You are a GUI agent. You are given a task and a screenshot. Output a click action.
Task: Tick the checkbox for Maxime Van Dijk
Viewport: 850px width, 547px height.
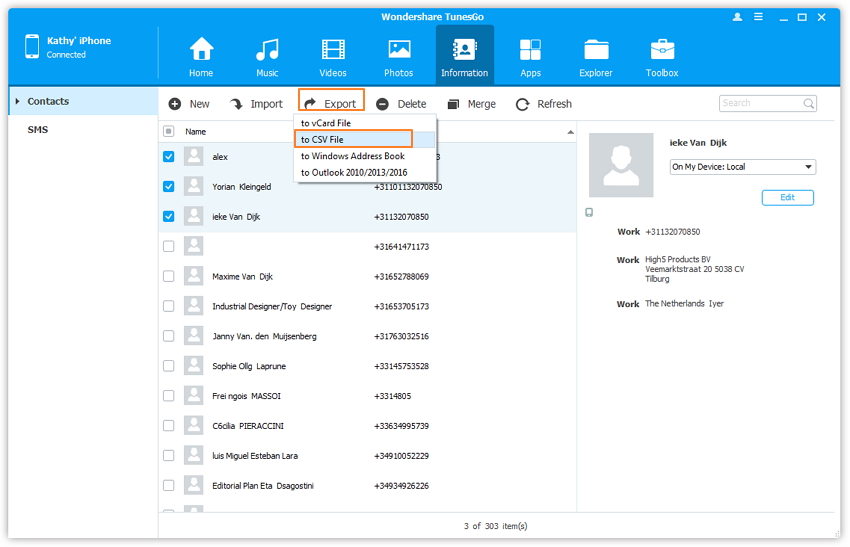168,276
